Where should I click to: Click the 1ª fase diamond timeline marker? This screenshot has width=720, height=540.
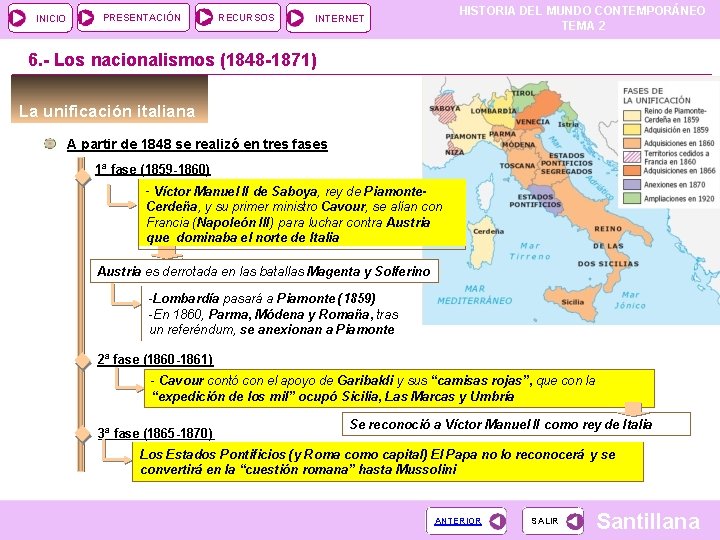coord(83,176)
